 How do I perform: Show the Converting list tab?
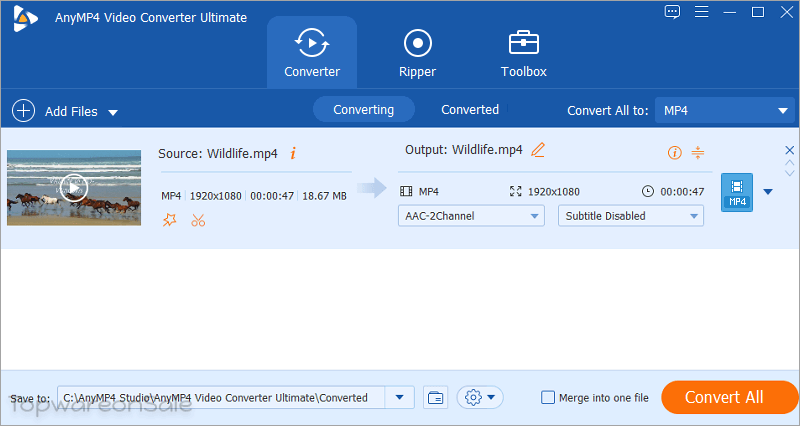pos(364,110)
